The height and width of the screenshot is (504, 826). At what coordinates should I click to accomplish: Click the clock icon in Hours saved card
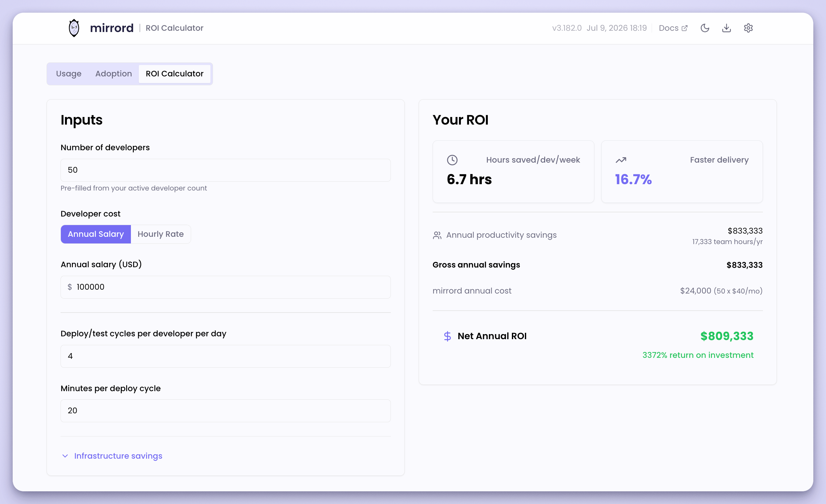[x=452, y=160]
